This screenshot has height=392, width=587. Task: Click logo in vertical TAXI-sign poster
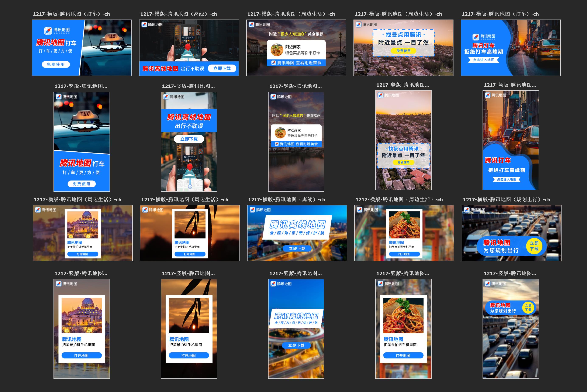point(66,97)
